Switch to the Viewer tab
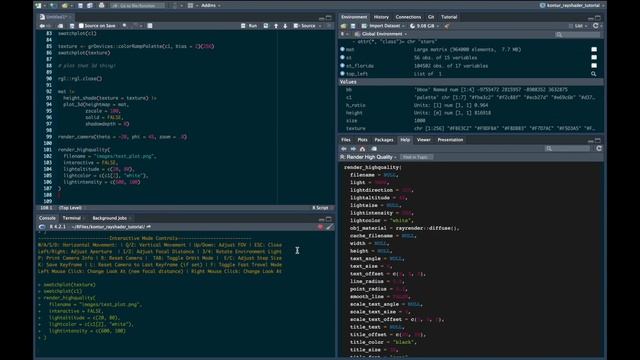This screenshot has width=640, height=360. point(423,140)
